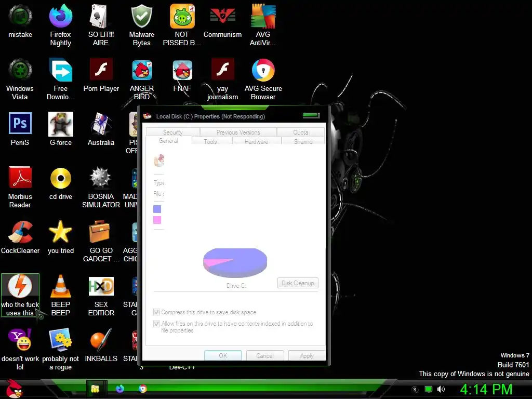
Task: Click Cancel in Local Disk Properties
Action: [x=265, y=355]
